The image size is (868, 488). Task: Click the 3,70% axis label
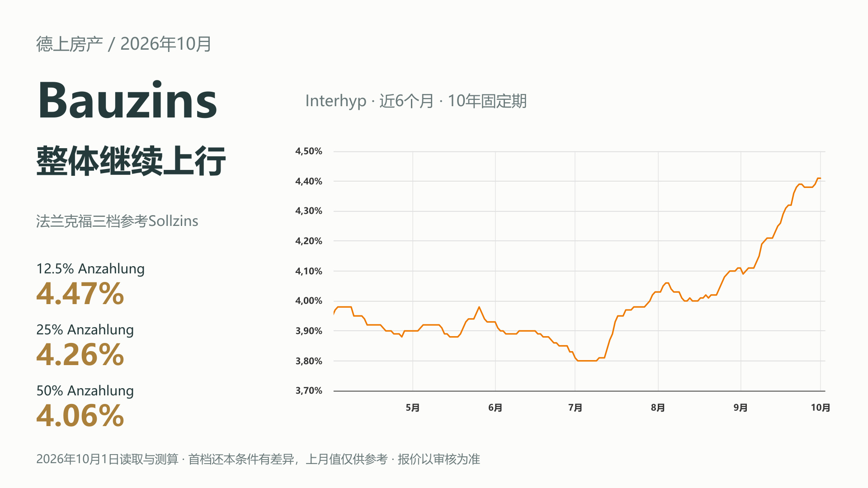(309, 391)
